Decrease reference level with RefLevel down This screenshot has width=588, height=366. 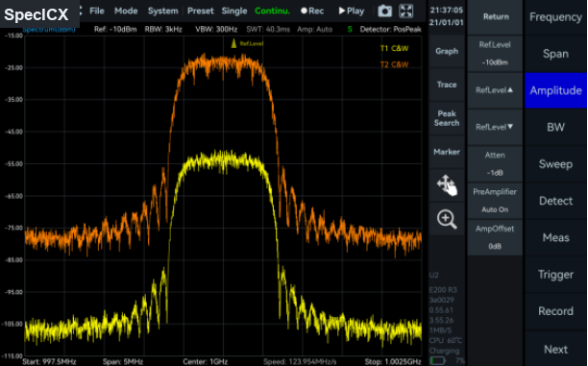tap(495, 127)
